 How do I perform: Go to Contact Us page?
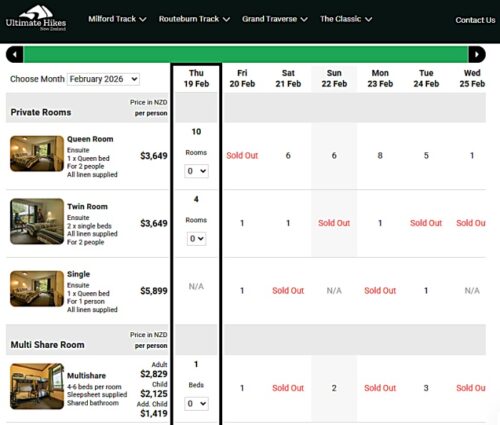coord(475,20)
